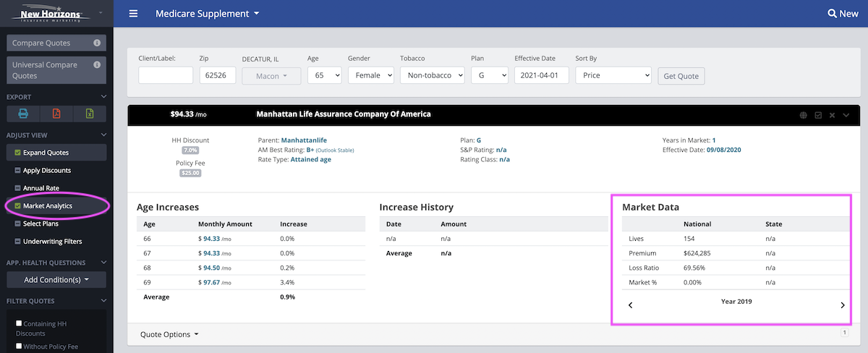Screen dimensions: 868x353
Task: Export quotes as PDF
Action: click(56, 114)
